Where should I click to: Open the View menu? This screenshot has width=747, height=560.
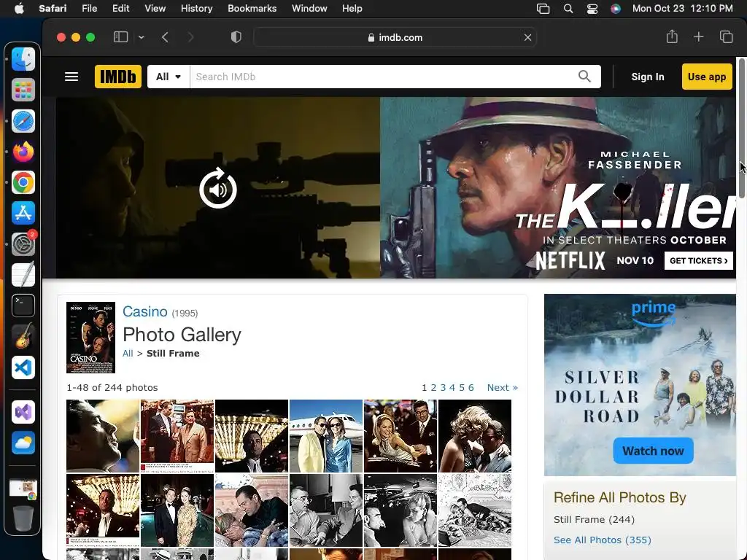(x=155, y=9)
